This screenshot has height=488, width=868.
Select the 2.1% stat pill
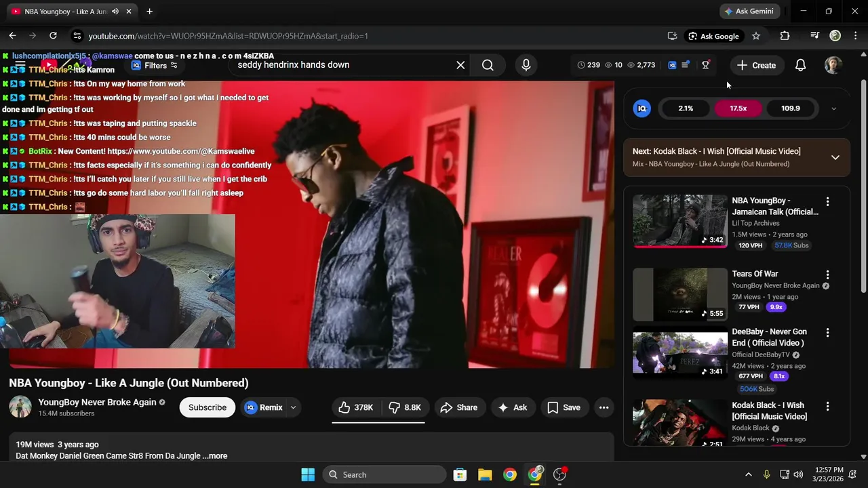click(686, 108)
